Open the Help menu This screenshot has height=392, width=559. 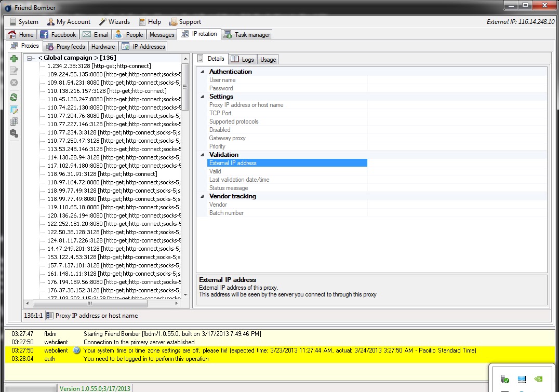coord(150,22)
